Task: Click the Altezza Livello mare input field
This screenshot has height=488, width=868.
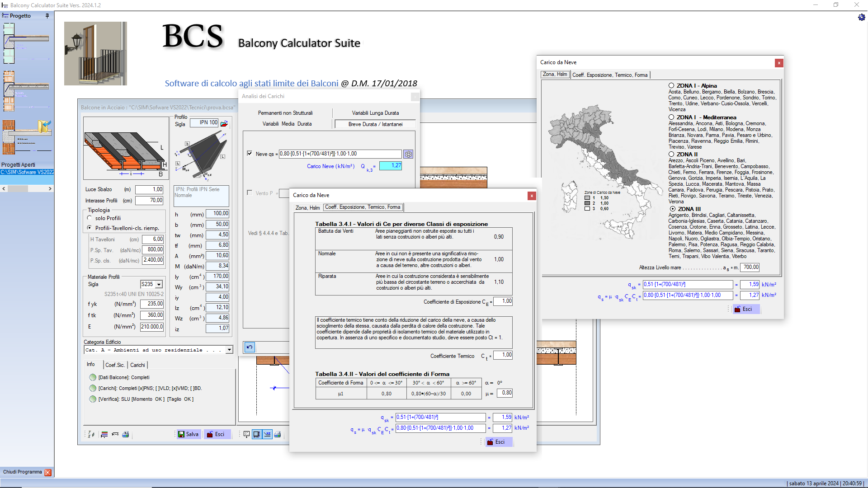Action: [750, 267]
